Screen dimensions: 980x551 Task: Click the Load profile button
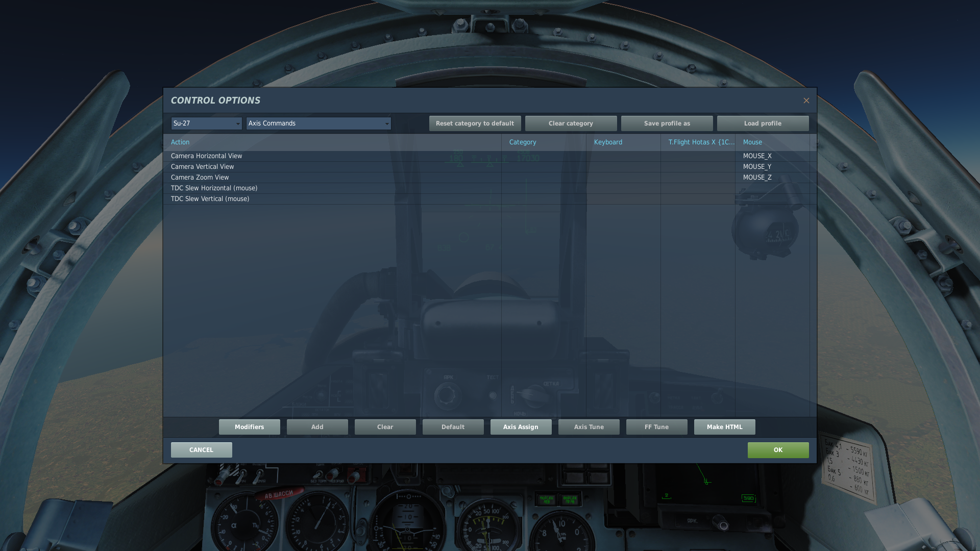[x=763, y=123]
